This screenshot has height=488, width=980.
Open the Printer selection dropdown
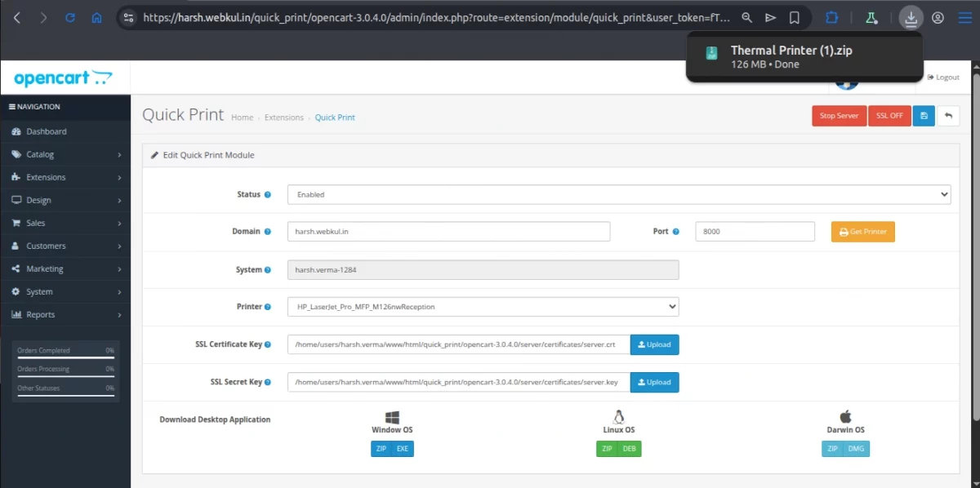click(482, 306)
